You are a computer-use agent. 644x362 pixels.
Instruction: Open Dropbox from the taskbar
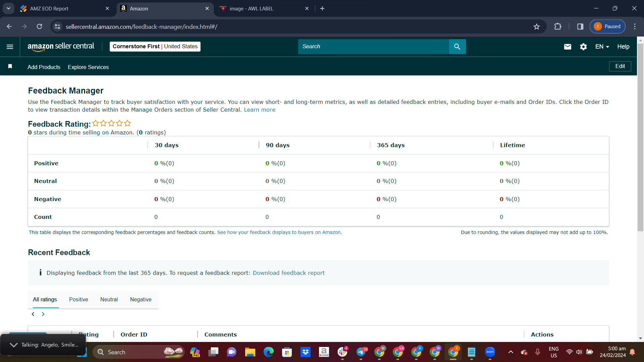pos(305,352)
